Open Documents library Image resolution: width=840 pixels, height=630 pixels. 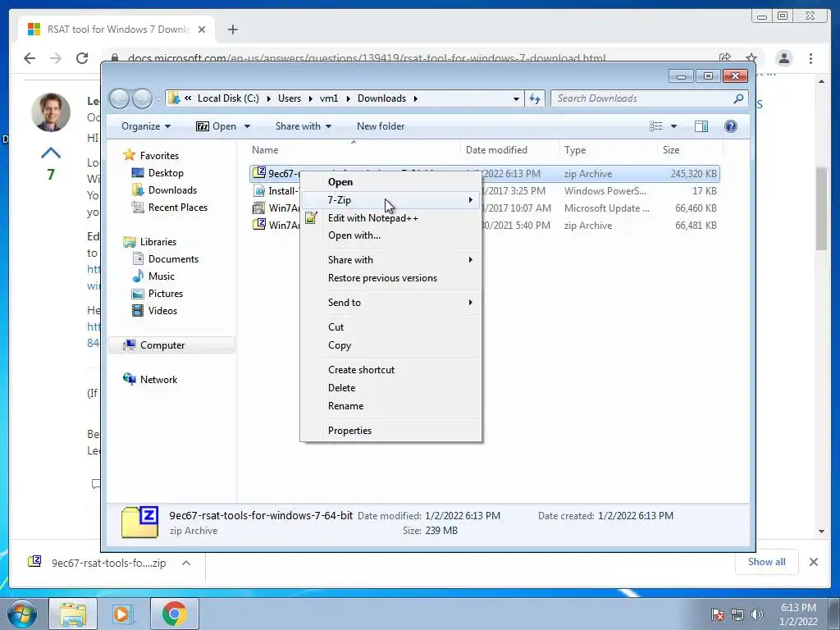tap(166, 259)
